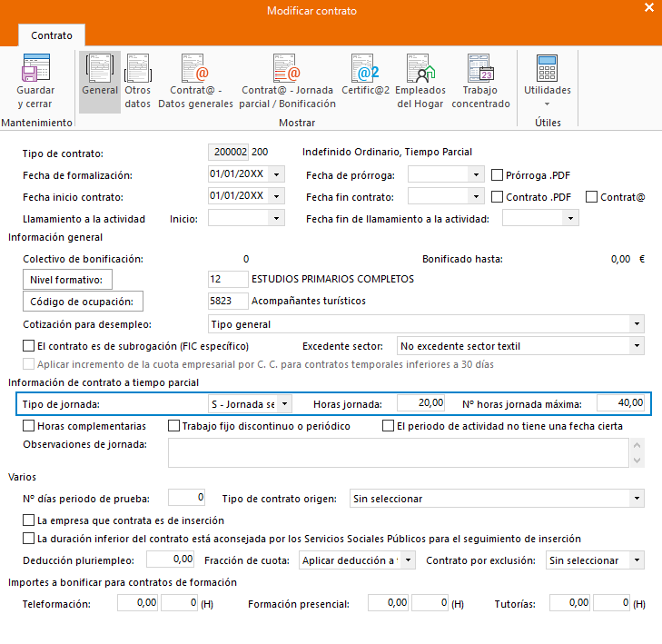
Task: Expand Excedente sector dropdown
Action: click(x=637, y=346)
